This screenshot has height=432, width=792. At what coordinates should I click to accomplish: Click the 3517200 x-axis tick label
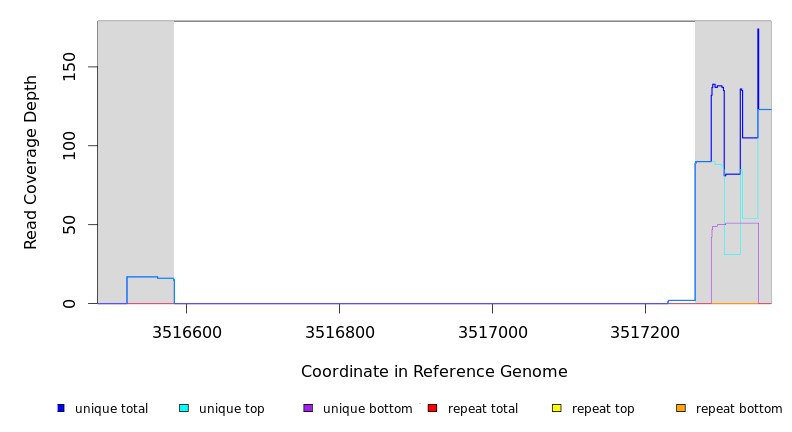click(x=645, y=331)
